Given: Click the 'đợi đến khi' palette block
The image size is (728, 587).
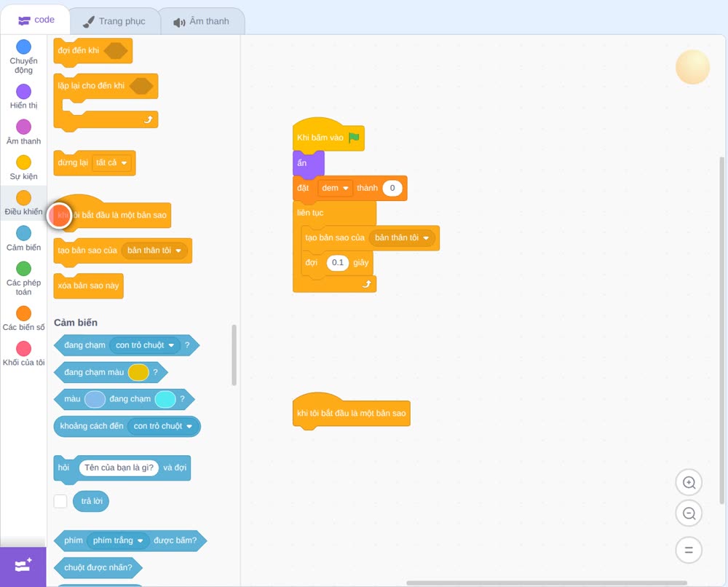Looking at the screenshot, I should pyautogui.click(x=93, y=51).
